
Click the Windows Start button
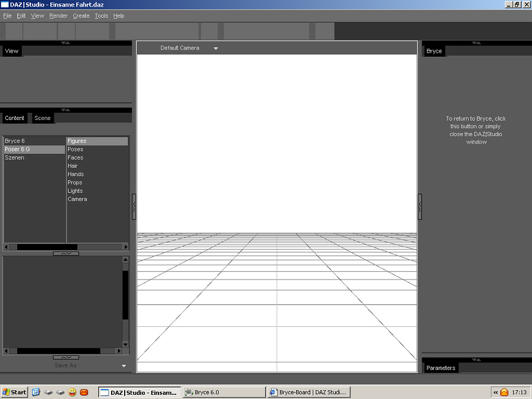point(14,392)
